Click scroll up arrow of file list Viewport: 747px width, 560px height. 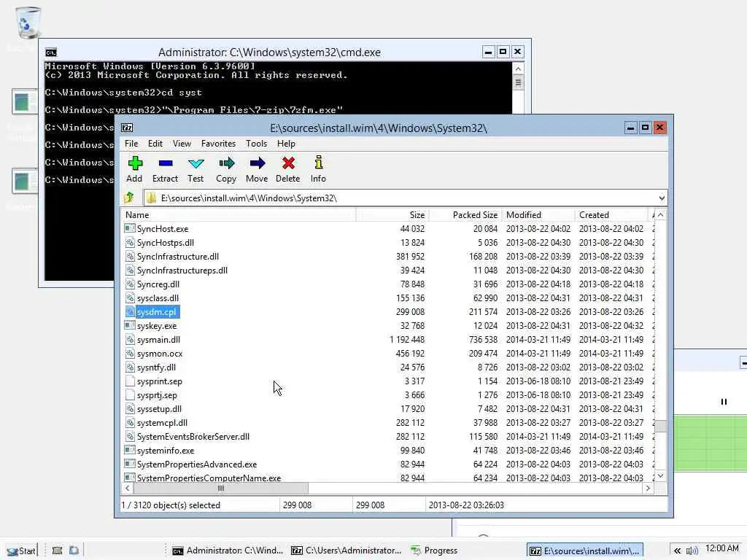point(660,215)
